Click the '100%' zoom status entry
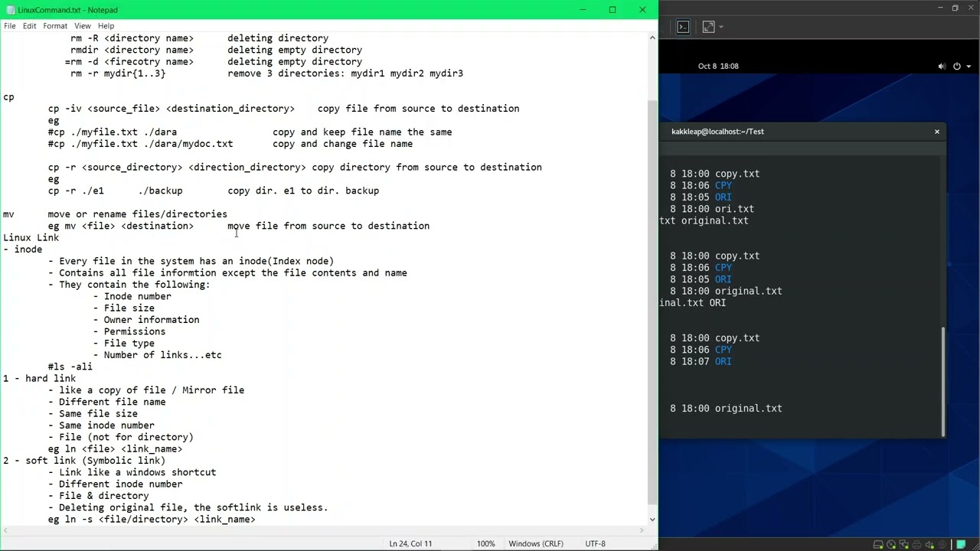 pyautogui.click(x=486, y=543)
